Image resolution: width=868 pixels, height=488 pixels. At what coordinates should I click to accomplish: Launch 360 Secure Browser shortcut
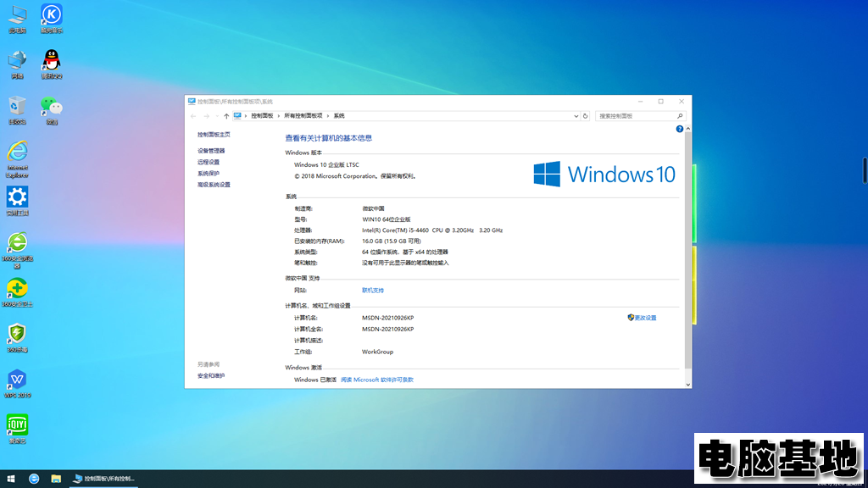click(x=17, y=250)
